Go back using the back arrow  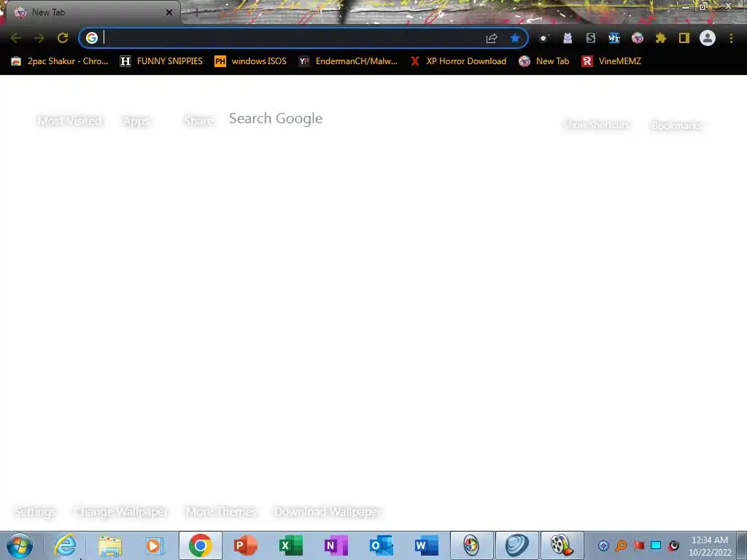[16, 38]
